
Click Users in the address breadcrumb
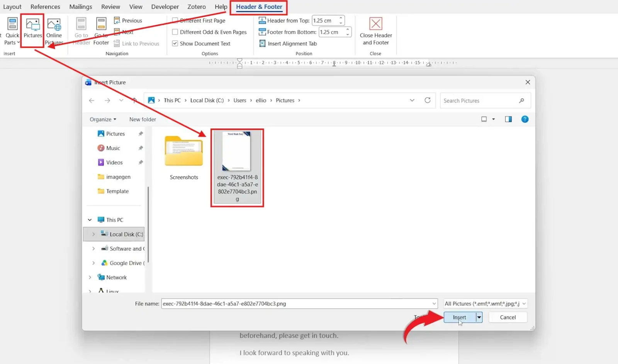tap(240, 100)
